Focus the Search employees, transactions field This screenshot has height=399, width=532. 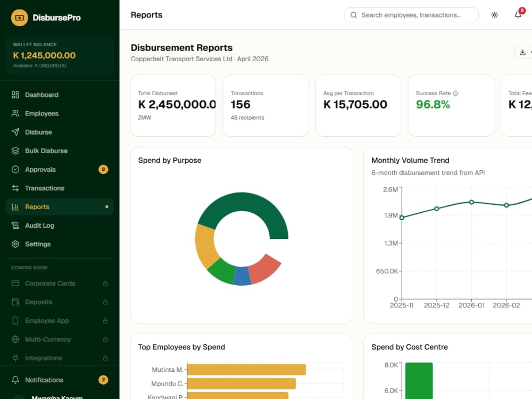[x=411, y=15]
